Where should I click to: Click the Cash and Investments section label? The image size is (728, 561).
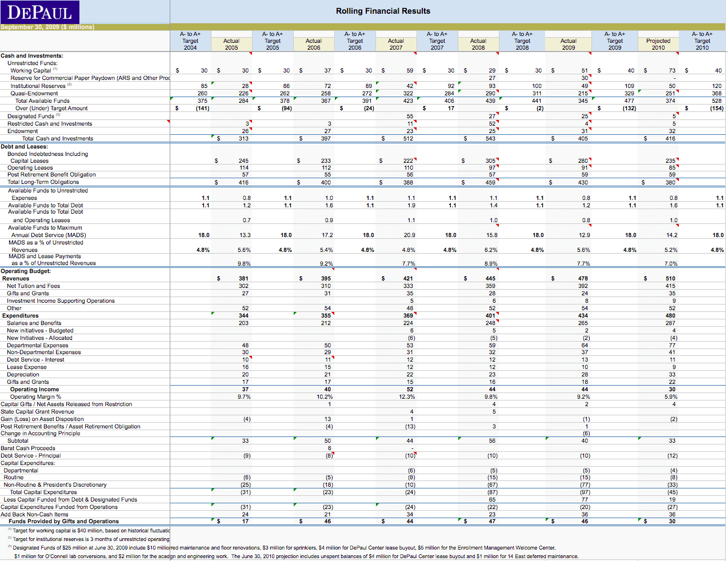coord(32,56)
